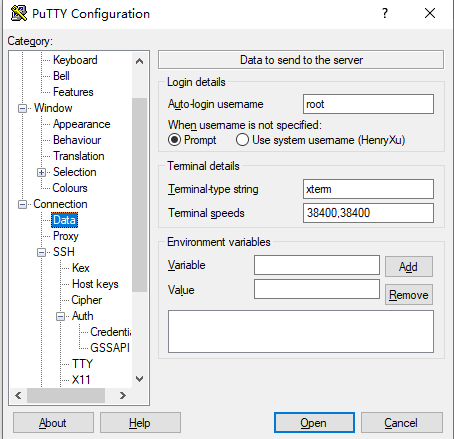Click the Add environment variable button
Image resolution: width=454 pixels, height=439 pixels.
409,267
